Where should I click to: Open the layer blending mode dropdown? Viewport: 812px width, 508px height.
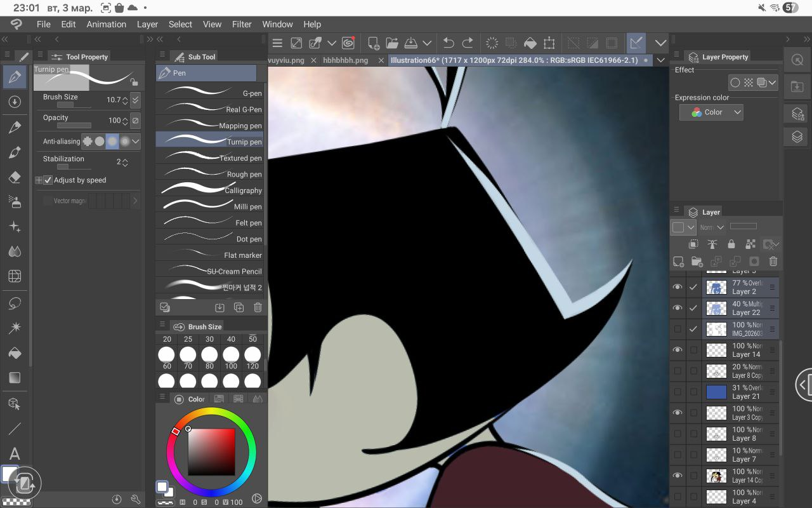712,227
